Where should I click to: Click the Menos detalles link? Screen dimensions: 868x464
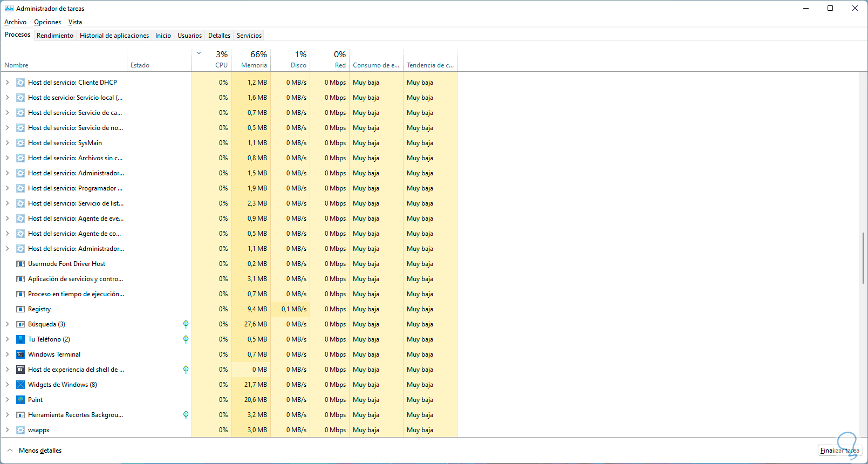[40, 451]
